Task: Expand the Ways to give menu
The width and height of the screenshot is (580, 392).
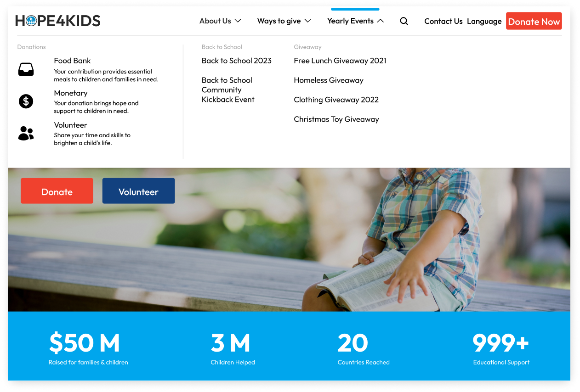Action: pos(284,21)
